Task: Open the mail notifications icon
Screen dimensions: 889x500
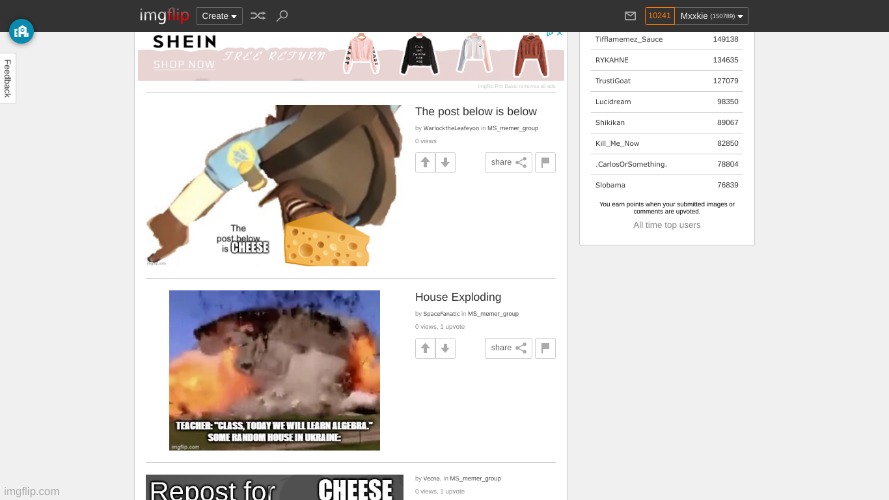Action: (x=630, y=16)
